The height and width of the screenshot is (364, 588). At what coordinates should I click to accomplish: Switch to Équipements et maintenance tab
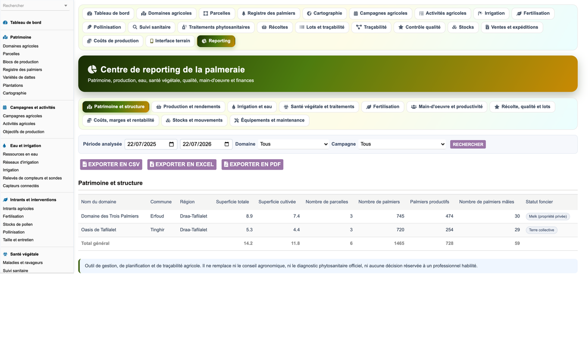[269, 120]
